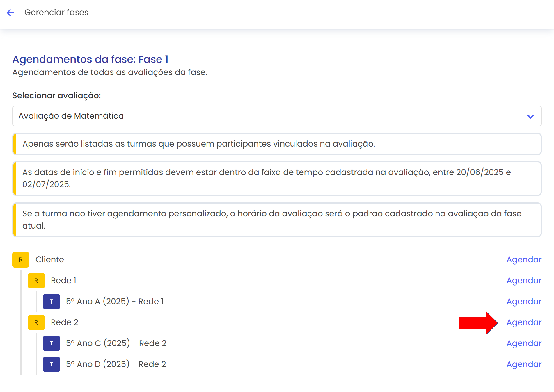Viewport: 554px width, 392px height.
Task: Select the Rede 1 tree label
Action: pos(63,281)
